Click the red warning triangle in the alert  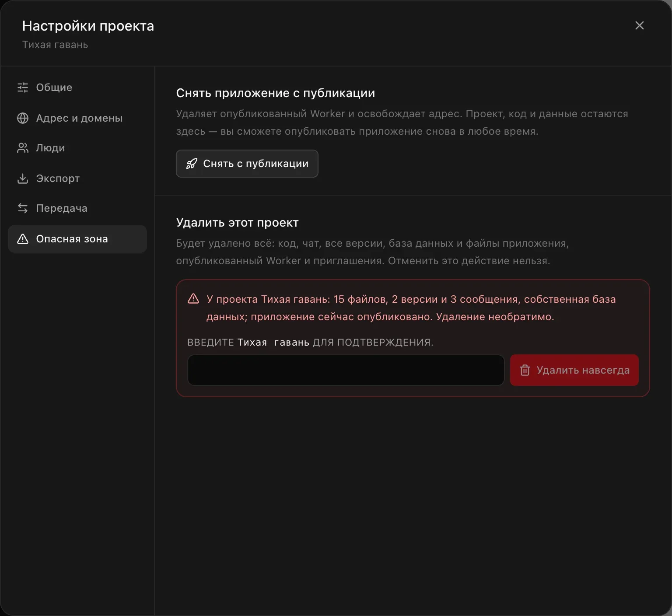(193, 299)
